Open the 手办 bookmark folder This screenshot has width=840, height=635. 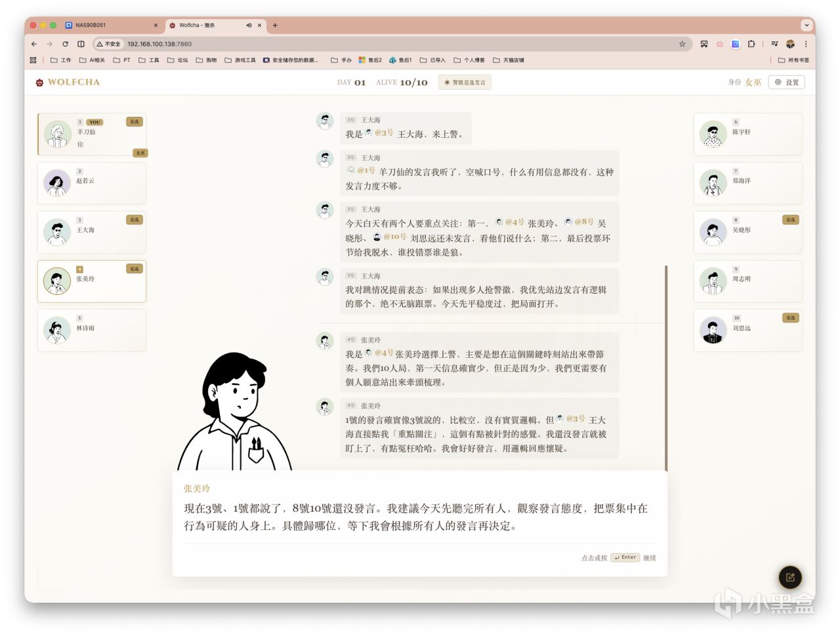click(x=341, y=60)
